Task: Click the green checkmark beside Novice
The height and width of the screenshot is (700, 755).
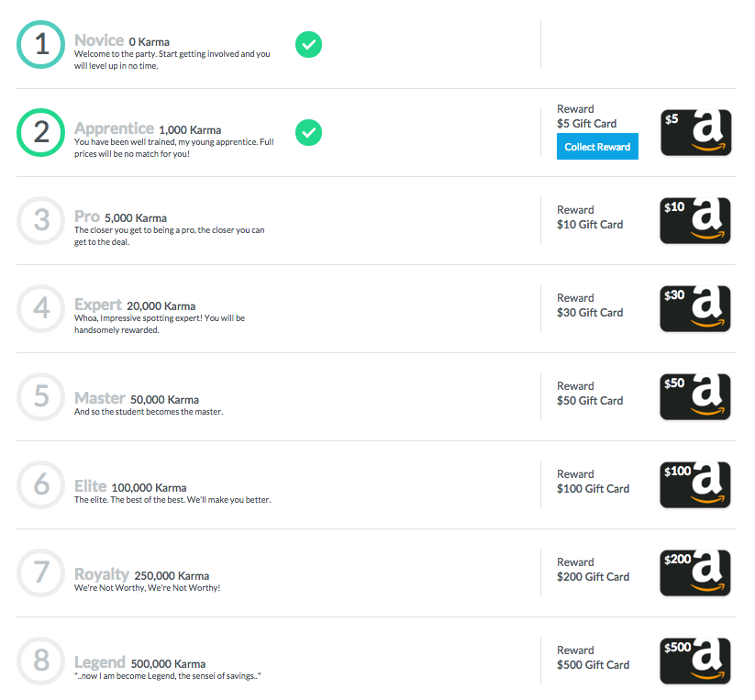Action: pyautogui.click(x=308, y=44)
